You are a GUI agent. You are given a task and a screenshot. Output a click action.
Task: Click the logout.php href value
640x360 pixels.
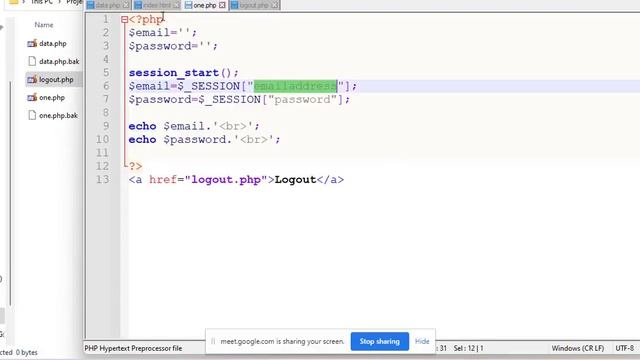[226, 180]
